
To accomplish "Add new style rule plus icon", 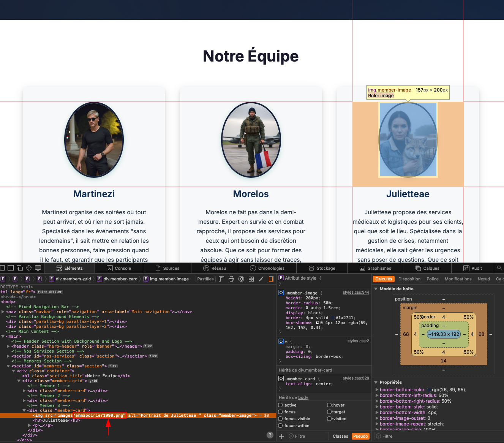I will [x=281, y=436].
